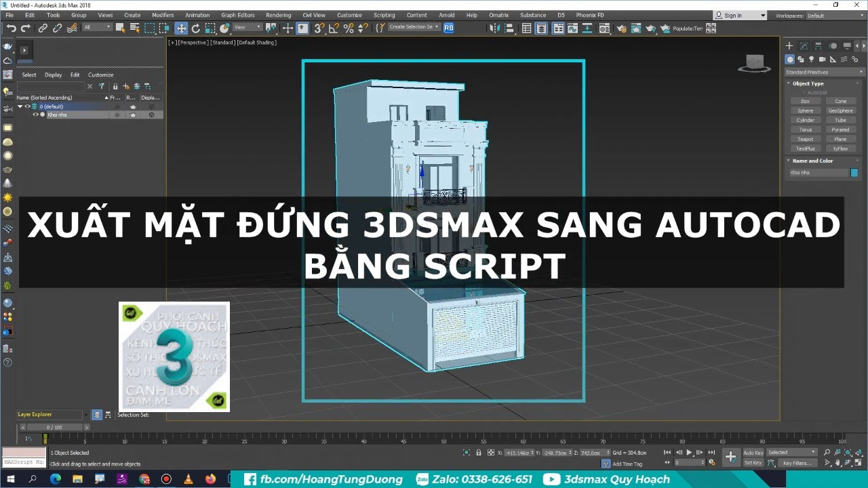Select the Lights category icon
Image resolution: width=868 pixels, height=488 pixels.
pos(811,60)
